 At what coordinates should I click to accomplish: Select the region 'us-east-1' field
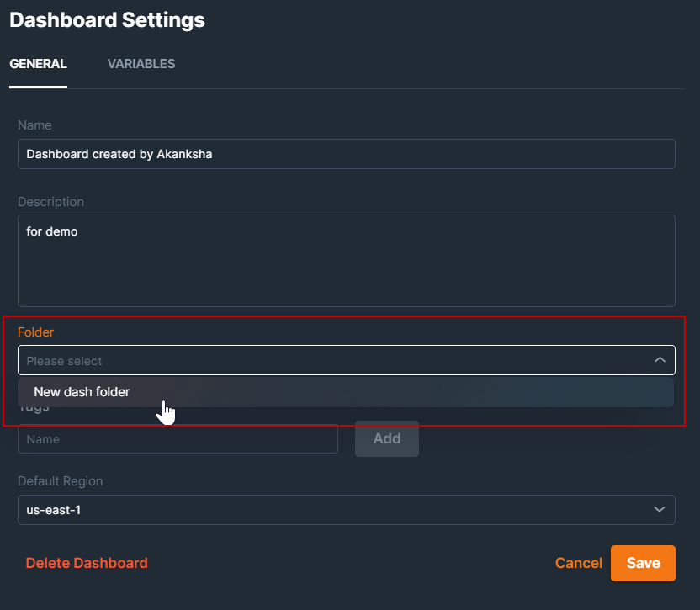click(x=347, y=509)
